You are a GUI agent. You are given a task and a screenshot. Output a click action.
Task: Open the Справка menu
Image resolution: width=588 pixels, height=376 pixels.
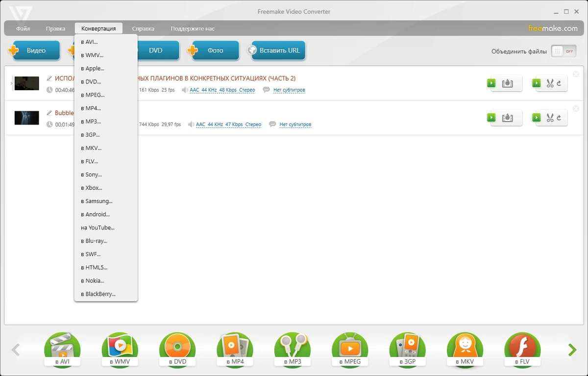[x=143, y=28]
